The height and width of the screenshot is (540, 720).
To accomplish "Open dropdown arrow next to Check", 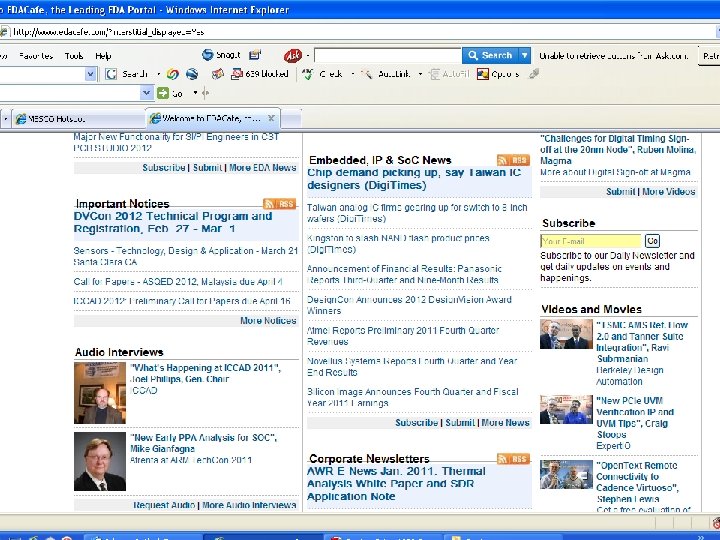I will pos(353,74).
